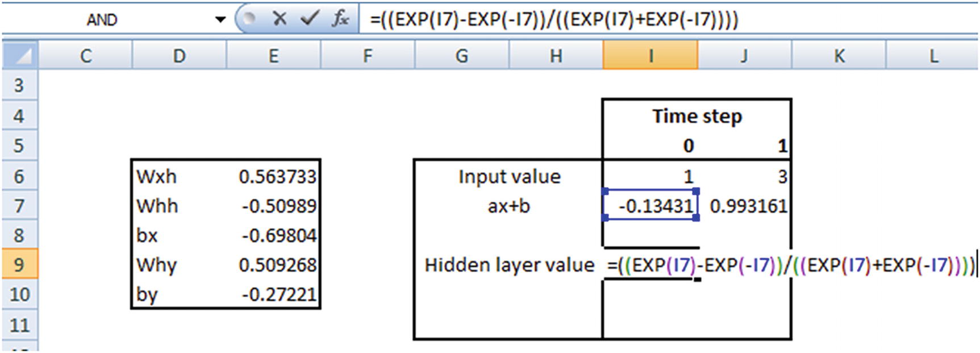Click the ax+b label cell
Image resolution: width=980 pixels, height=353 pixels.
point(508,206)
